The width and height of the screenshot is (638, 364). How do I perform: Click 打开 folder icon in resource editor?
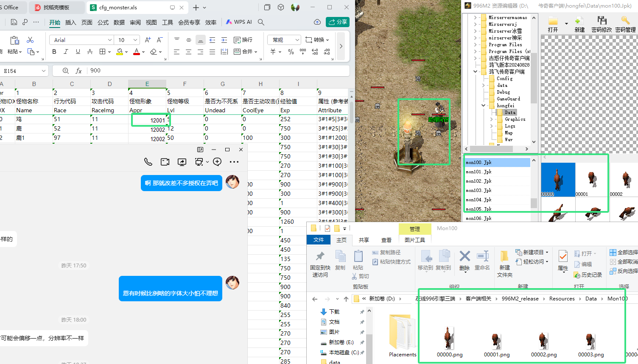click(x=553, y=24)
